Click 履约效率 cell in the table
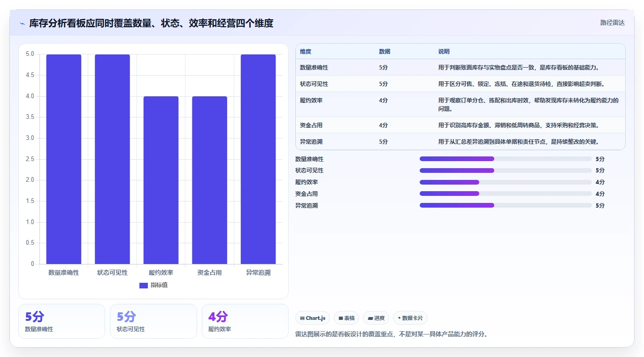 click(311, 101)
